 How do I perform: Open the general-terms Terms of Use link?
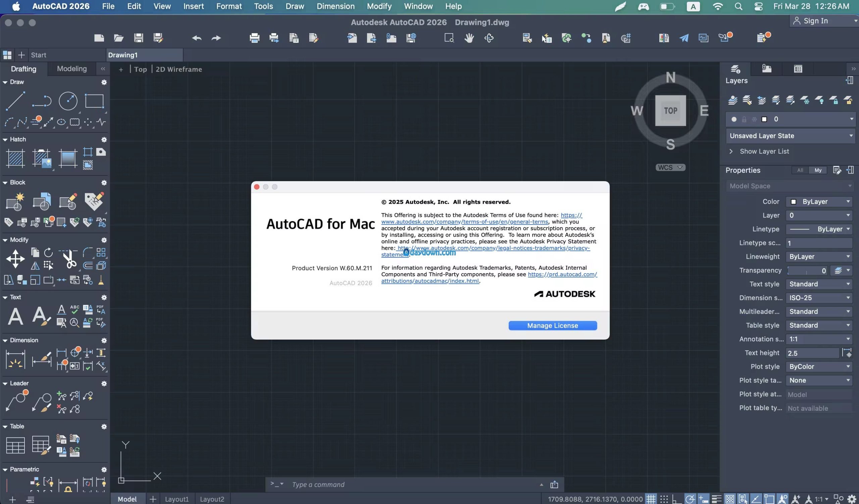[465, 222]
